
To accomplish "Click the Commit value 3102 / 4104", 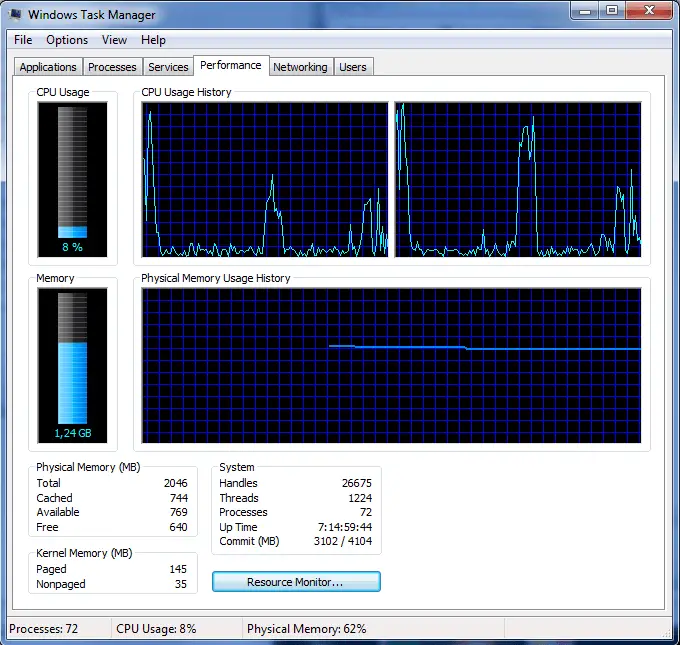I will (343, 541).
